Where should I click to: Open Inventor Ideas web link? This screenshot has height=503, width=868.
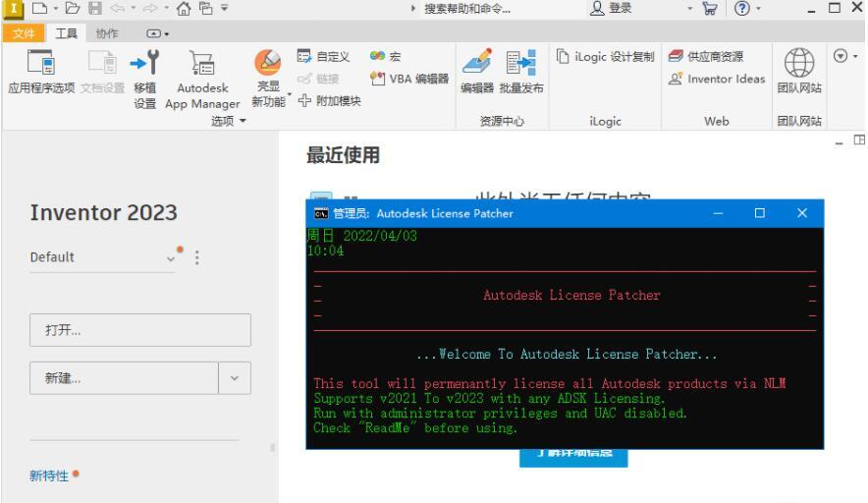pyautogui.click(x=717, y=79)
